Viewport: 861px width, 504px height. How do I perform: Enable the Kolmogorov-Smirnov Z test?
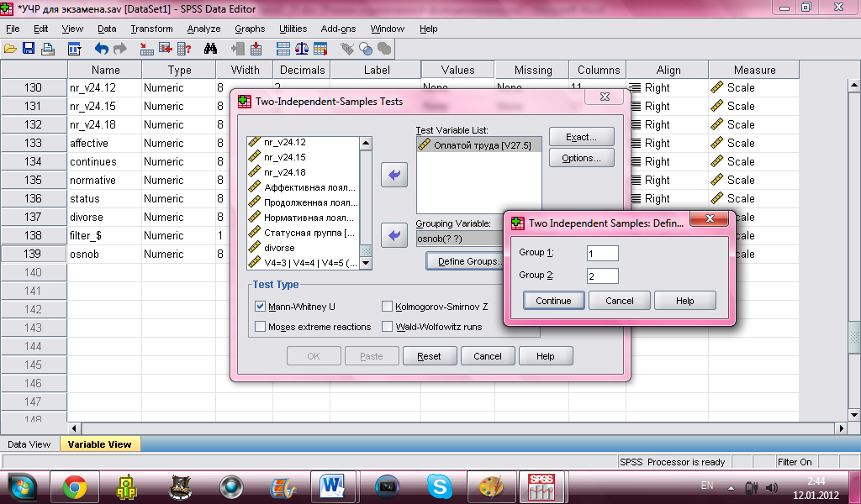[387, 307]
